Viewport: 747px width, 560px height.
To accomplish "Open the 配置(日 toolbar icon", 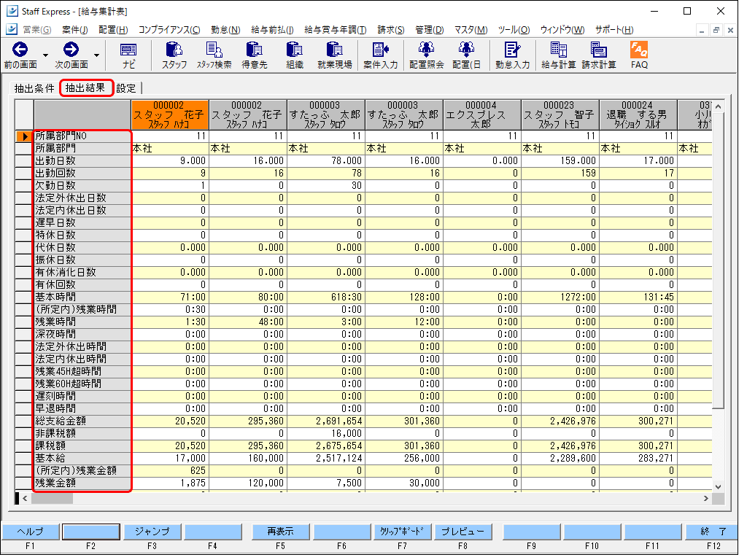I will point(466,50).
